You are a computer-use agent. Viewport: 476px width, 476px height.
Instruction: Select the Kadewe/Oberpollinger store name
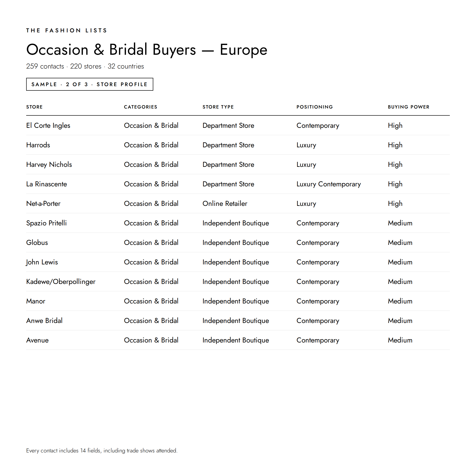[x=61, y=282]
